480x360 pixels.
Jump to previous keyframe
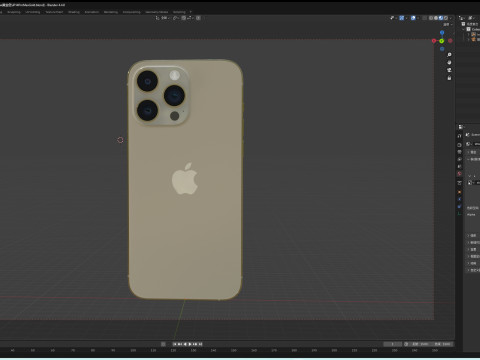point(180,344)
